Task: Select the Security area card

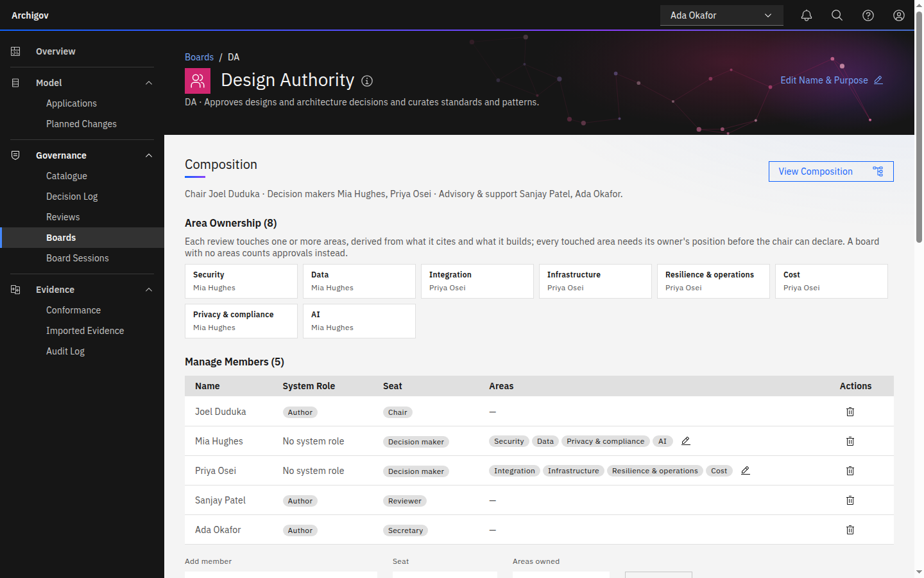Action: click(x=241, y=281)
